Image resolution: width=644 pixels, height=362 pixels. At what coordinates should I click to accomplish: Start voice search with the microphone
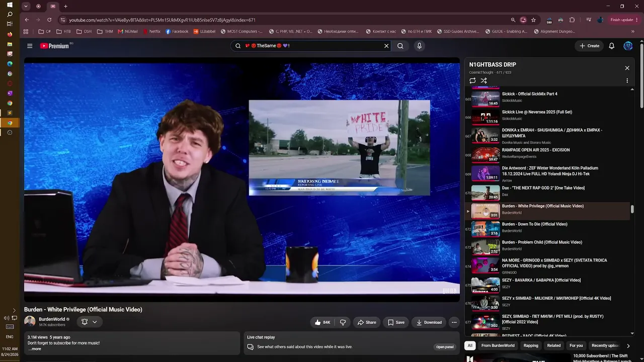tap(419, 46)
